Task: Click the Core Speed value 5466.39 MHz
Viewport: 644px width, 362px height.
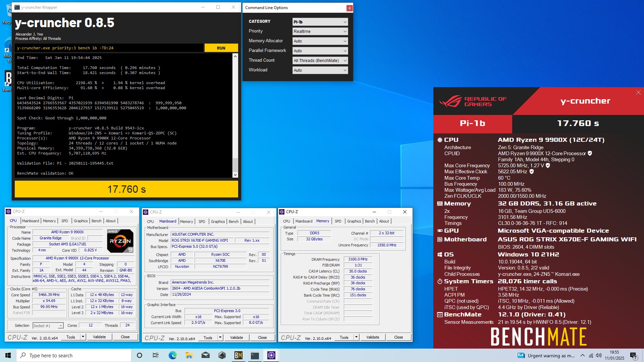Action: (49, 295)
